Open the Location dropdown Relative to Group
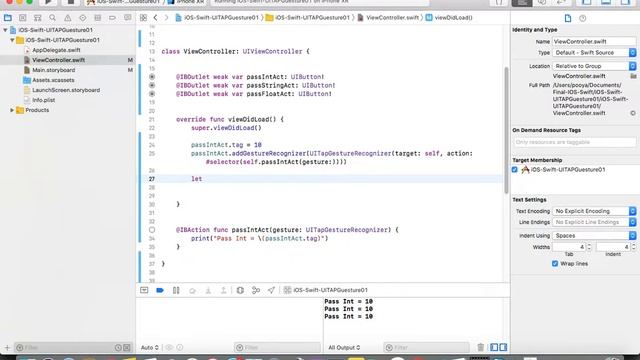Viewport: 640px width, 360px height. tap(594, 66)
